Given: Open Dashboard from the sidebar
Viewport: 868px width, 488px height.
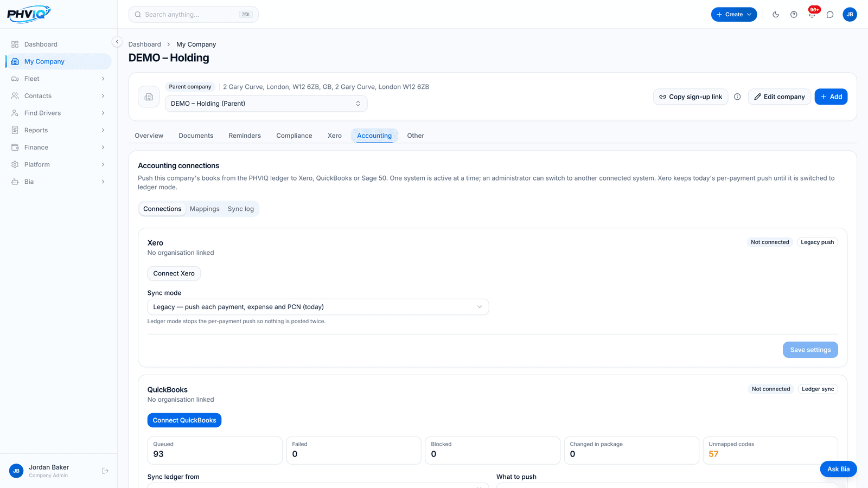Looking at the screenshot, I should click(59, 44).
